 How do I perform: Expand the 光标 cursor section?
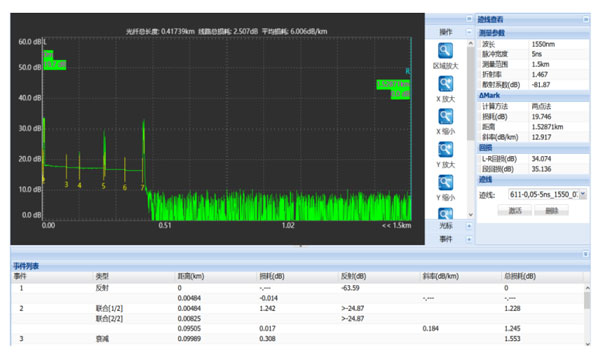pyautogui.click(x=469, y=226)
